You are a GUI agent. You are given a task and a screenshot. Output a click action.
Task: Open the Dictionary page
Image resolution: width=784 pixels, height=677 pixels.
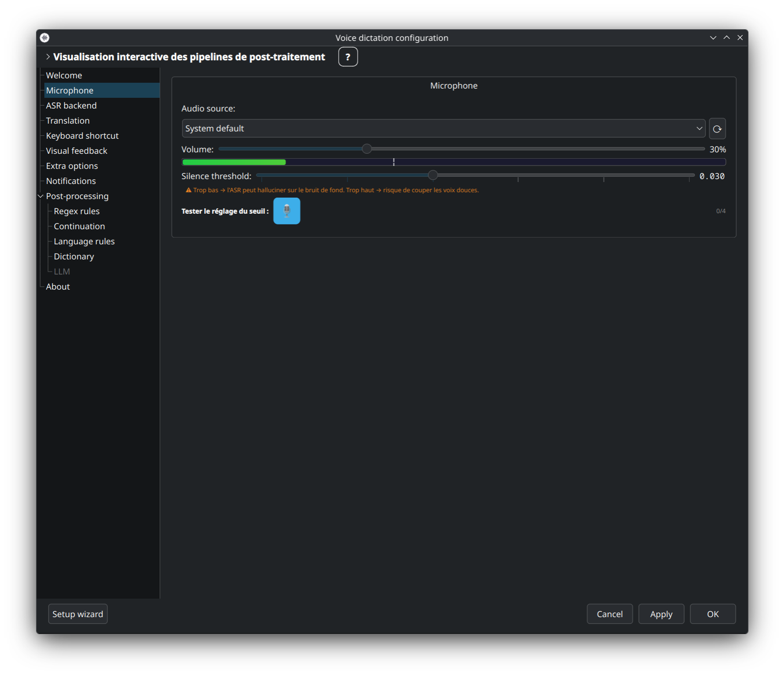pos(74,256)
